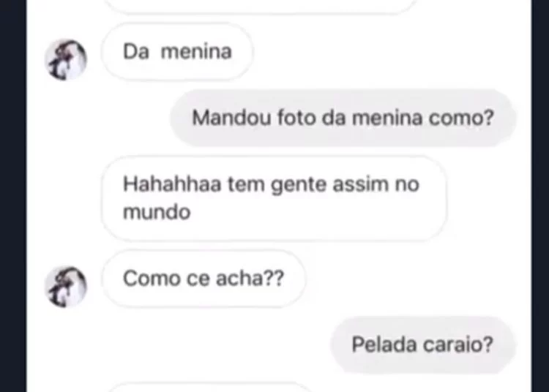The image size is (549, 392).
Task: Click the word "acha??" in the received message
Action: [250, 279]
